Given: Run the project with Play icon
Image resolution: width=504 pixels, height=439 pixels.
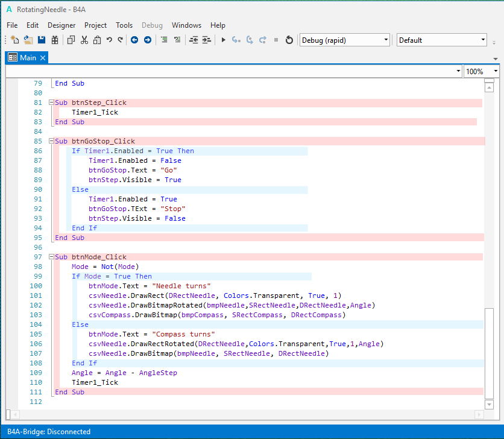Looking at the screenshot, I should [223, 40].
